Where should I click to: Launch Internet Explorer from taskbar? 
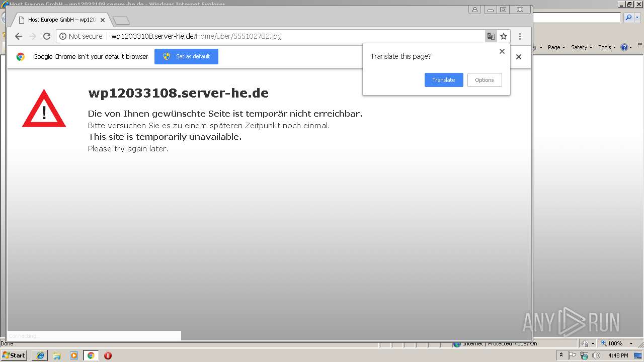pyautogui.click(x=40, y=355)
